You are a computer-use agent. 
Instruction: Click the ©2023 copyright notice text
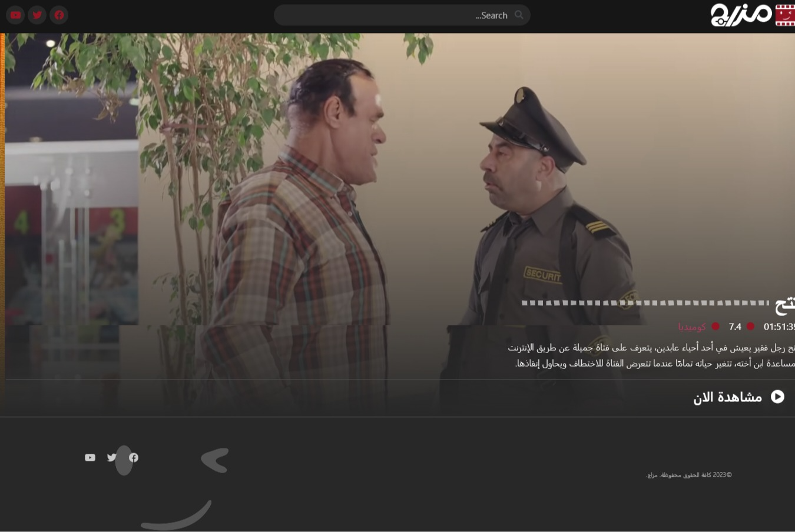click(x=689, y=475)
